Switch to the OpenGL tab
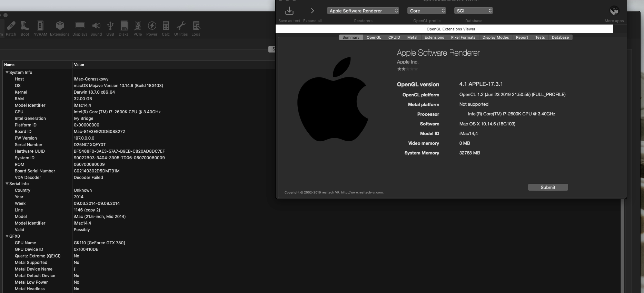644x293 pixels. [x=374, y=37]
